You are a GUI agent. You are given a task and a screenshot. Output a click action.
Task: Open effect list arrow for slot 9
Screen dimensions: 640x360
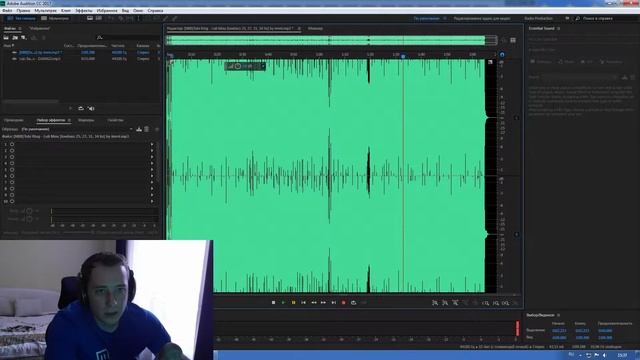(x=152, y=195)
